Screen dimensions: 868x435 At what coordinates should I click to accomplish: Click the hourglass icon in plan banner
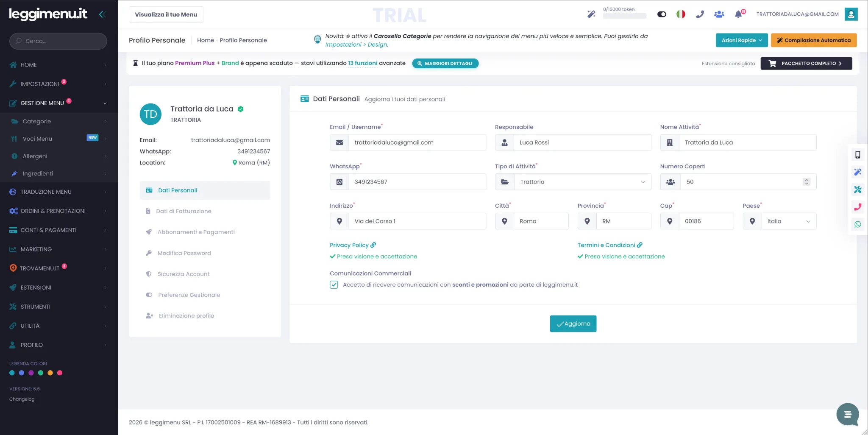[135, 63]
